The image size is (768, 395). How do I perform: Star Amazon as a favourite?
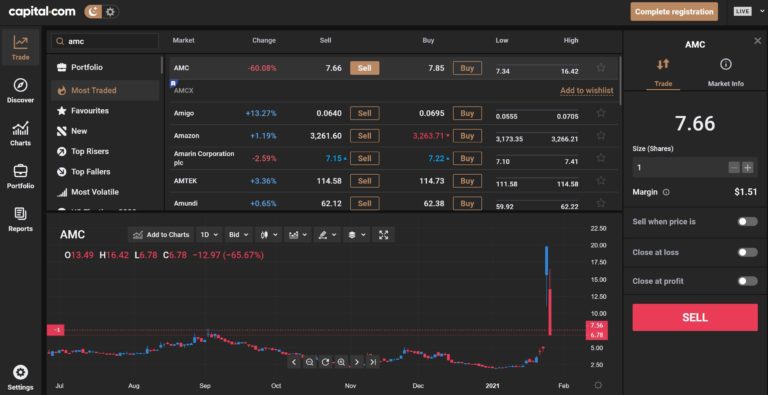point(601,135)
